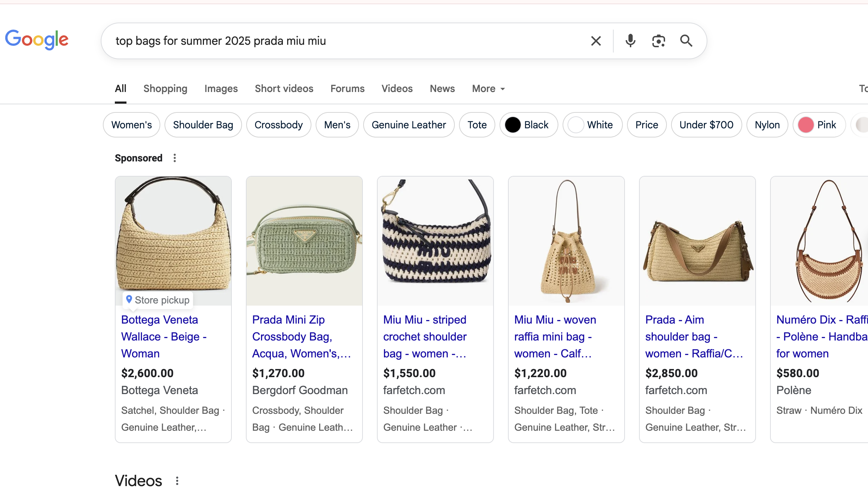This screenshot has height=497, width=868.
Task: Switch to the Shopping tab
Action: tap(165, 88)
